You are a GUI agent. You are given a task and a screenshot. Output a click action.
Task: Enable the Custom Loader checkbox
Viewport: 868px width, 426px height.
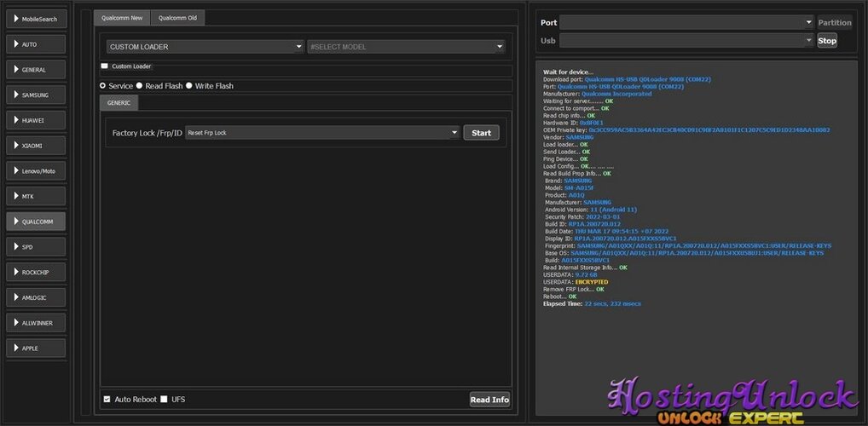coord(105,66)
